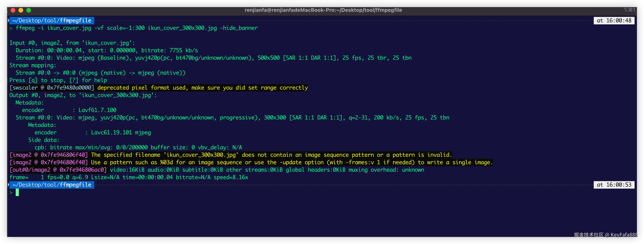Image resolution: width=644 pixels, height=244 pixels.
Task: Click the window title renjianfa@renjianfadeMacBook-Pro
Action: (323, 10)
